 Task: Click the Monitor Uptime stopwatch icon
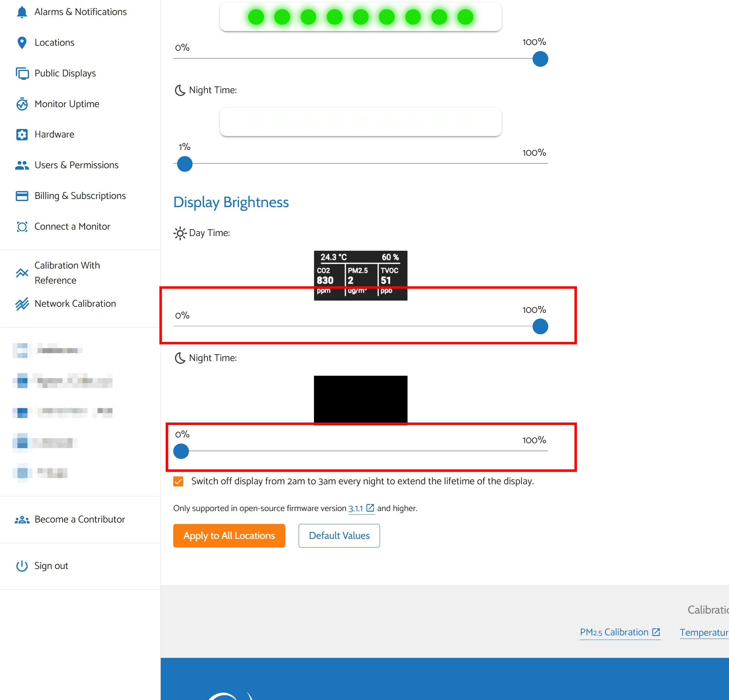pos(22,104)
